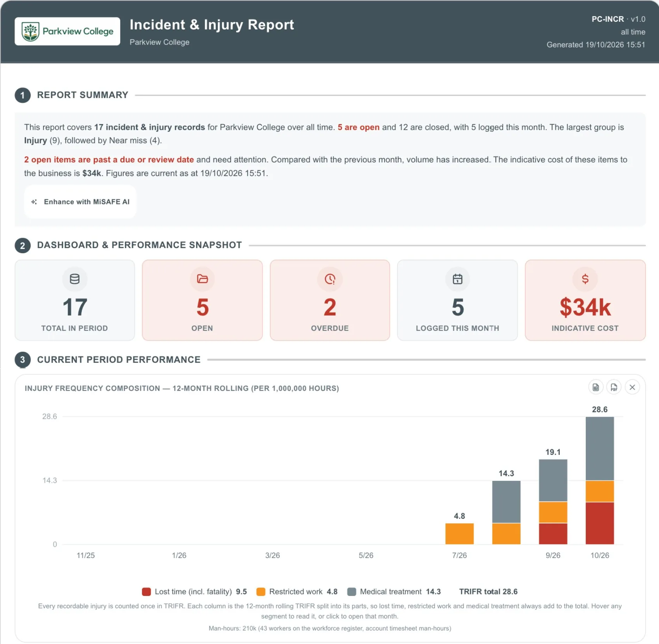
Task: Click orange segment of the 9/26 bar
Action: click(553, 512)
